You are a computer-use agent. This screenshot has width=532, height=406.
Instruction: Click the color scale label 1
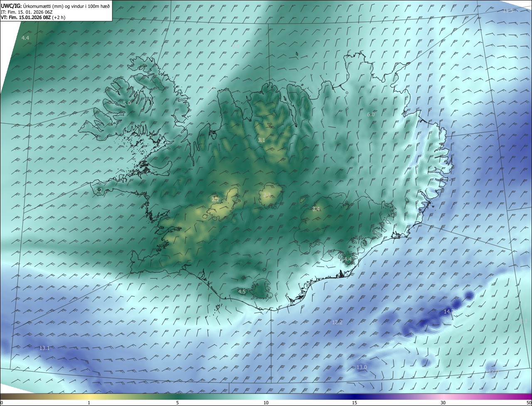[x=89, y=403]
